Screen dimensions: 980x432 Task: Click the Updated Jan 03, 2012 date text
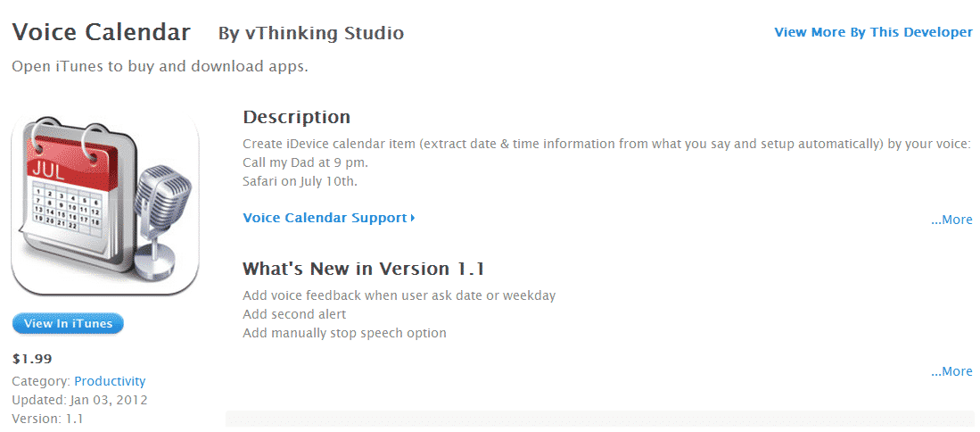80,400
